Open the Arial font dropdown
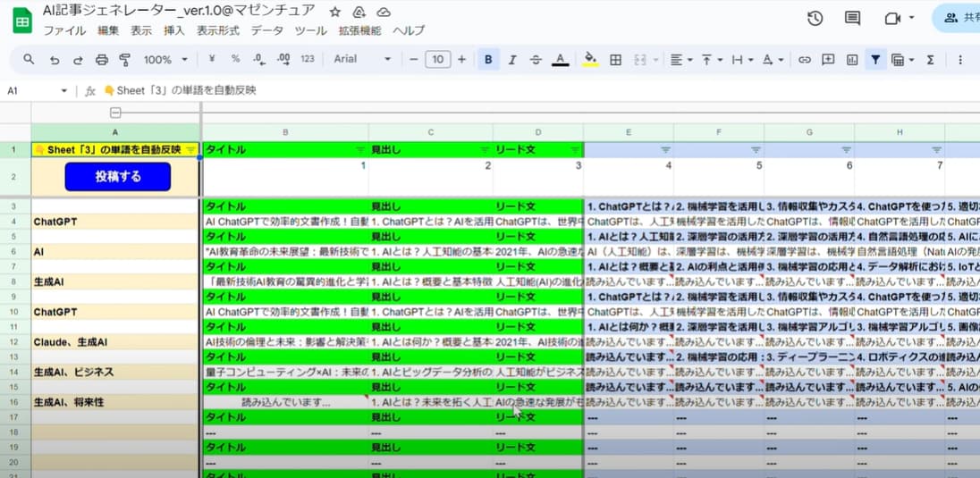 click(x=362, y=59)
